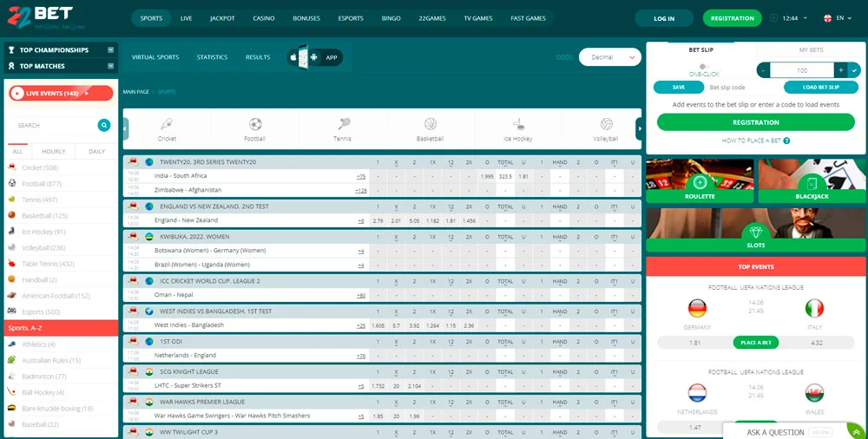This screenshot has width=868, height=439.
Task: Select the Ice Hockey icon in the carousel
Action: 518,123
